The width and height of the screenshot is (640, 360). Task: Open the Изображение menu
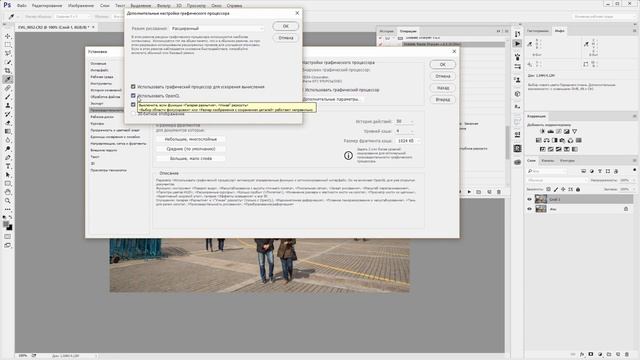[80, 6]
